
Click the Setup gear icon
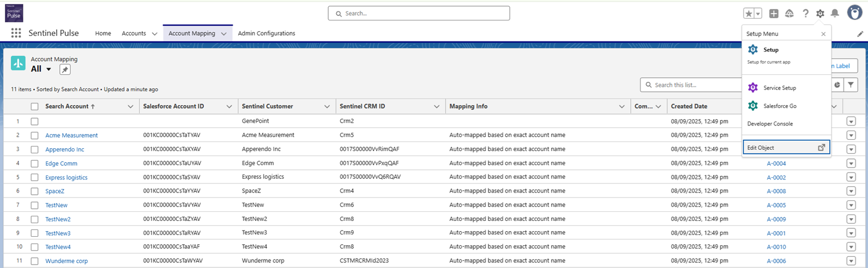(x=820, y=14)
